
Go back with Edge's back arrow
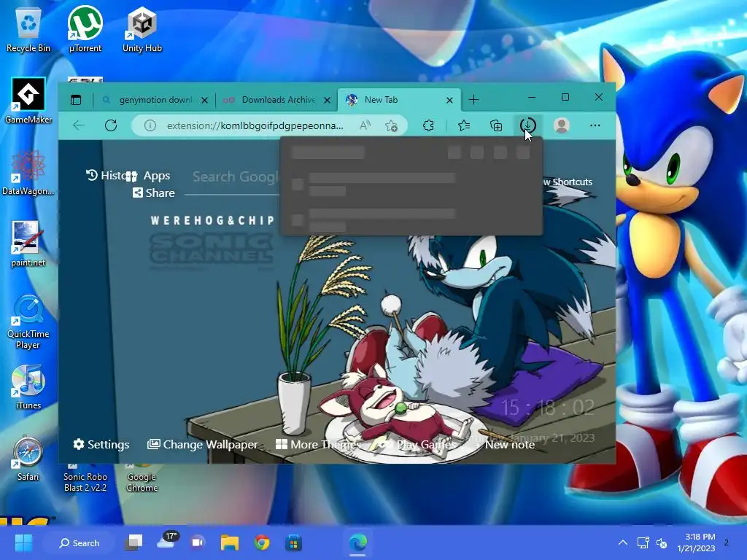[79, 125]
